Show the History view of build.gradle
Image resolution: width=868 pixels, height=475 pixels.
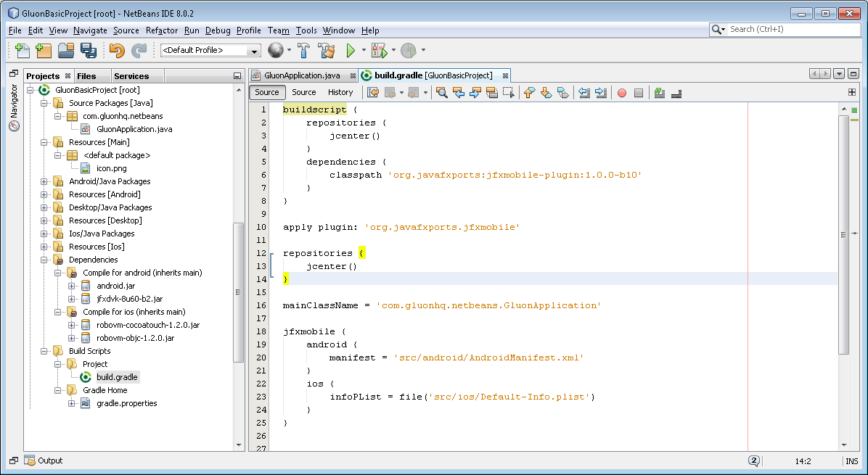coord(340,92)
